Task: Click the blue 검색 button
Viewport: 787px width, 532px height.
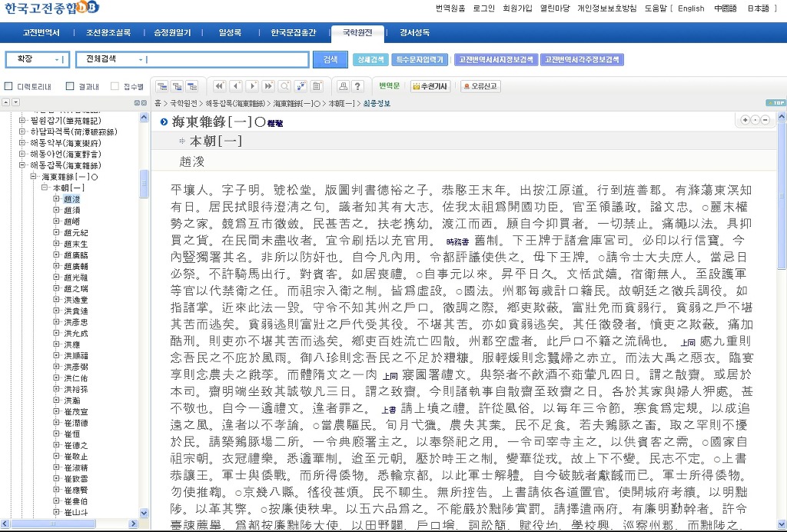Action: 330,60
